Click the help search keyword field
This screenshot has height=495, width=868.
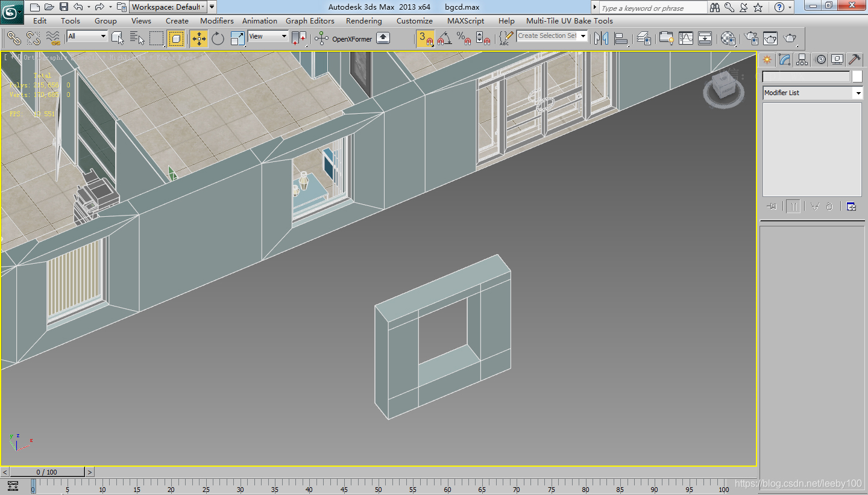pyautogui.click(x=653, y=8)
